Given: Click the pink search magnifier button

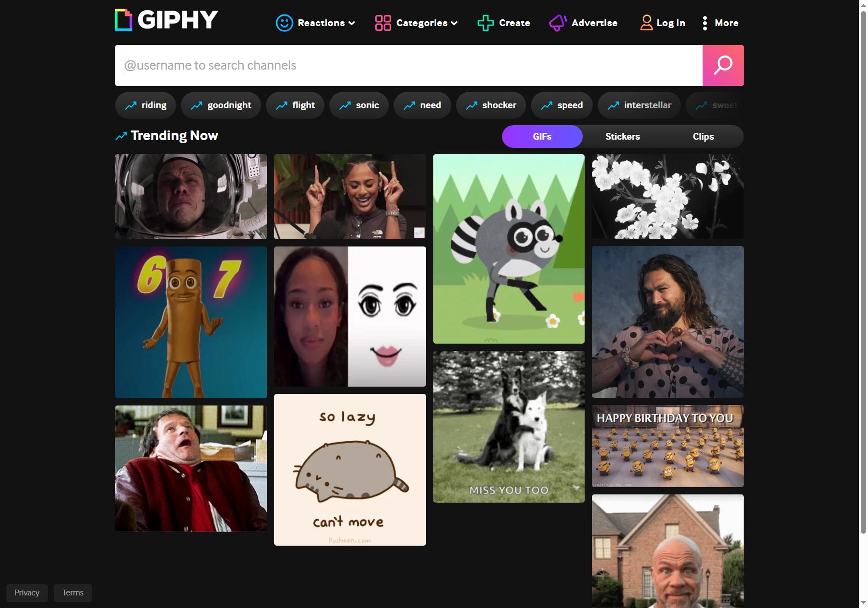Looking at the screenshot, I should coord(723,65).
